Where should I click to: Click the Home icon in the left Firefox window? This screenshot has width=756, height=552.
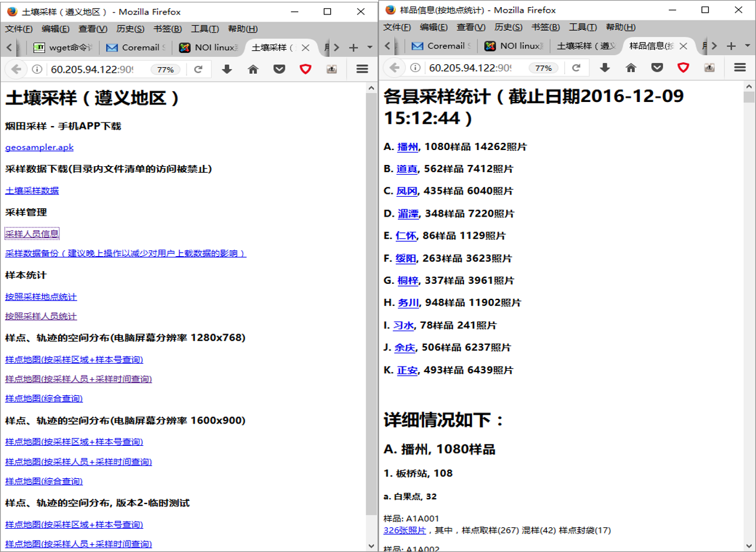253,70
